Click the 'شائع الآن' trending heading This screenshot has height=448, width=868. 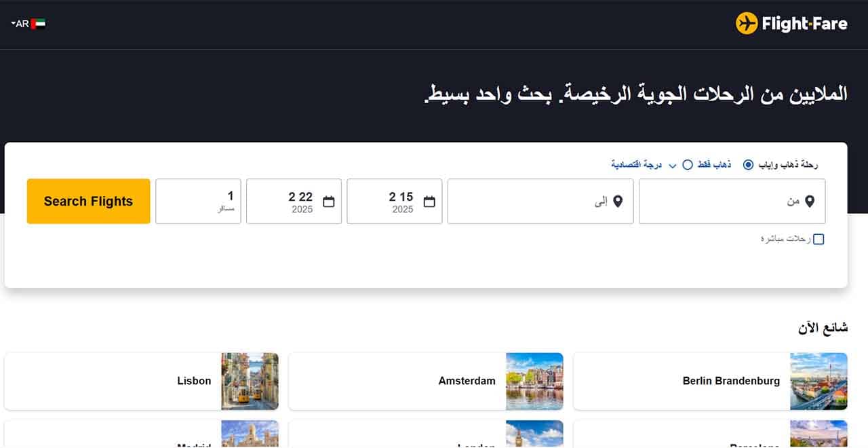[823, 328]
